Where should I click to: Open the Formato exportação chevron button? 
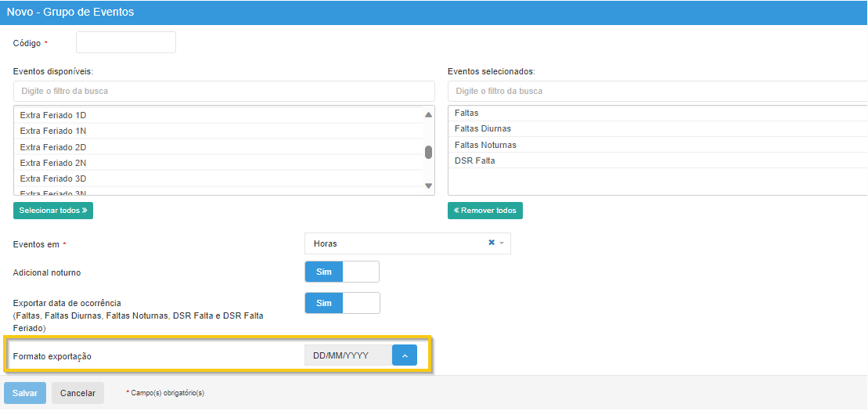pos(405,355)
